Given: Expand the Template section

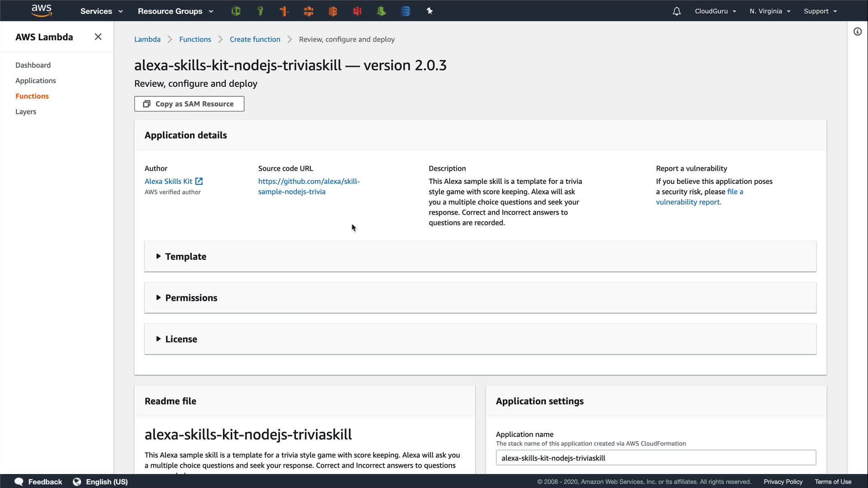Looking at the screenshot, I should tap(185, 257).
